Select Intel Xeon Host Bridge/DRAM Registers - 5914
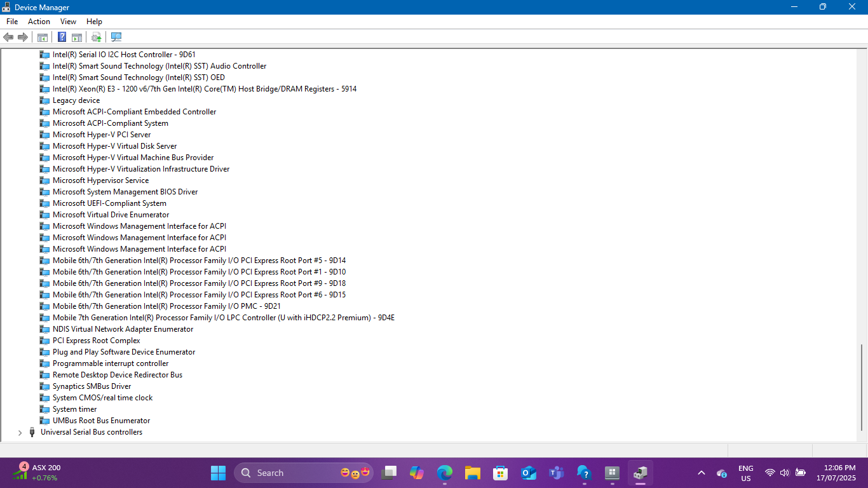Image resolution: width=868 pixels, height=488 pixels. (205, 89)
